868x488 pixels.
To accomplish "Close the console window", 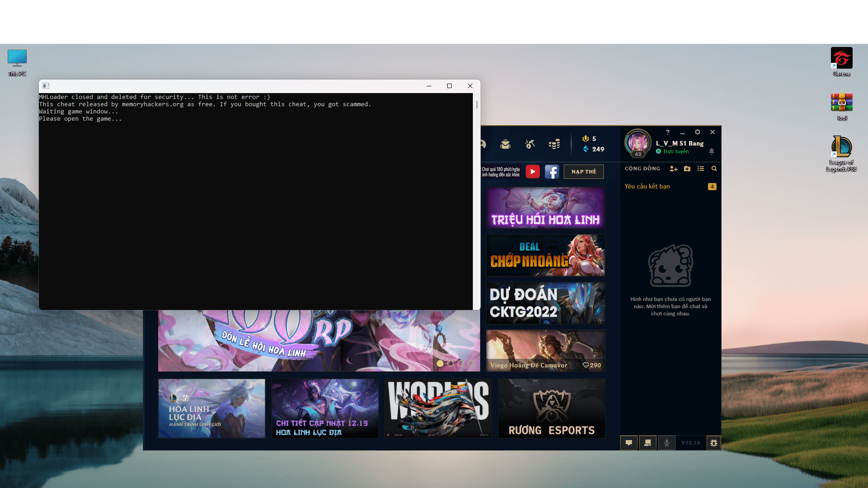I will [470, 86].
